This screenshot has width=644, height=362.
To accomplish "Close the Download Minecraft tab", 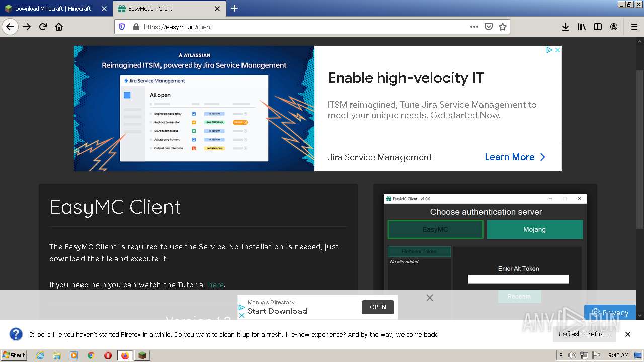I will pos(104,9).
